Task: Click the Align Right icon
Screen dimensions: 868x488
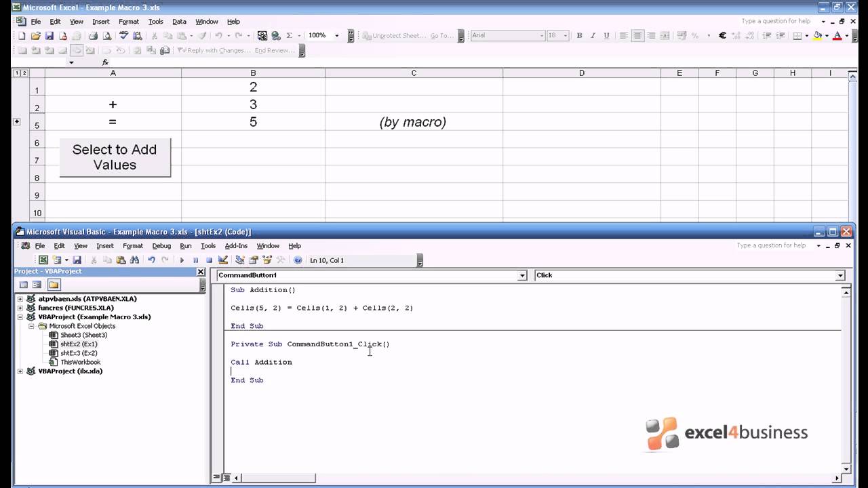Action: click(651, 36)
